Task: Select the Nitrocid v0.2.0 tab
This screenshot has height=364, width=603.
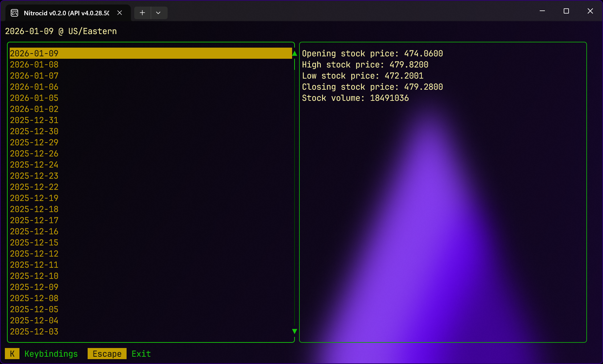Action: coord(66,13)
